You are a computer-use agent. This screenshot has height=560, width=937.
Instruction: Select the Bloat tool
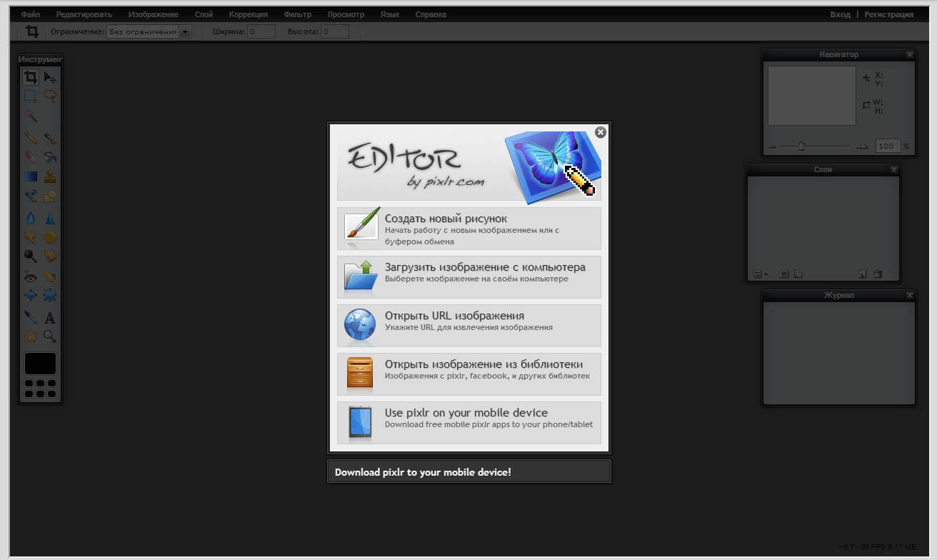coord(31,294)
